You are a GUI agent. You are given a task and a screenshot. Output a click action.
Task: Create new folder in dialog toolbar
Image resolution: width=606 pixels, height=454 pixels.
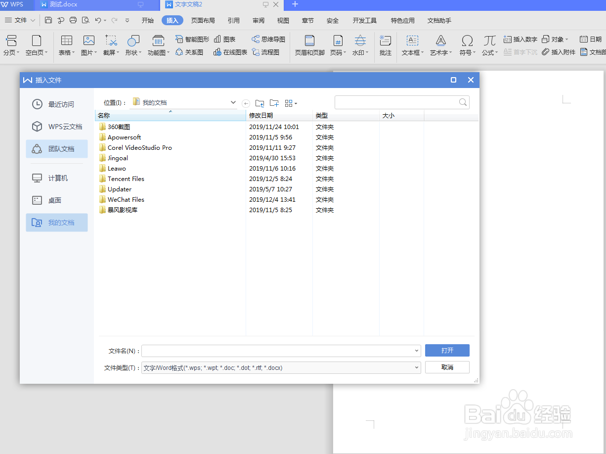click(274, 103)
